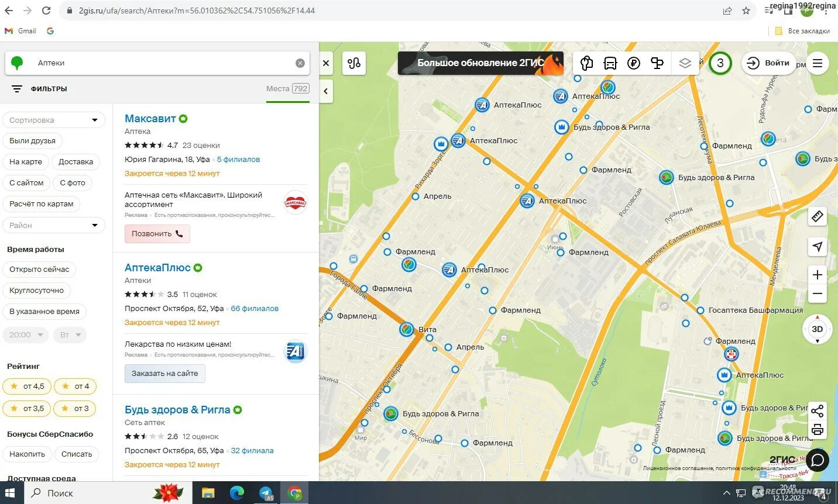Toggle the Были друзья filter

coord(33,141)
